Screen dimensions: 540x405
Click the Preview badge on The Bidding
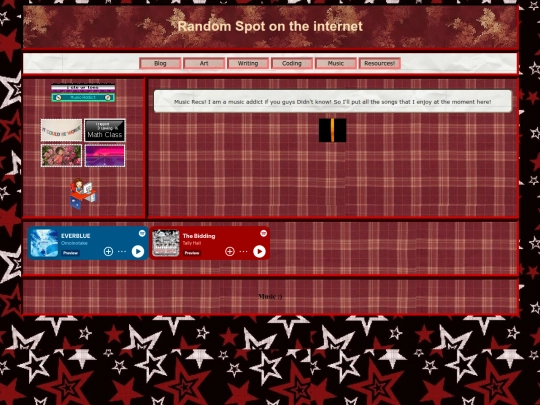[x=192, y=253]
